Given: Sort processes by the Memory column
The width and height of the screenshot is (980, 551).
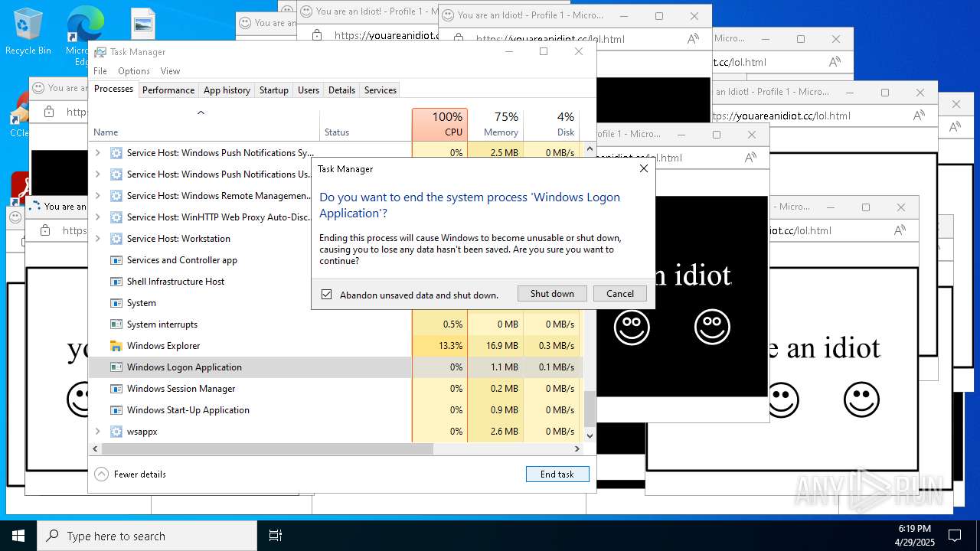Looking at the screenshot, I should (495, 124).
